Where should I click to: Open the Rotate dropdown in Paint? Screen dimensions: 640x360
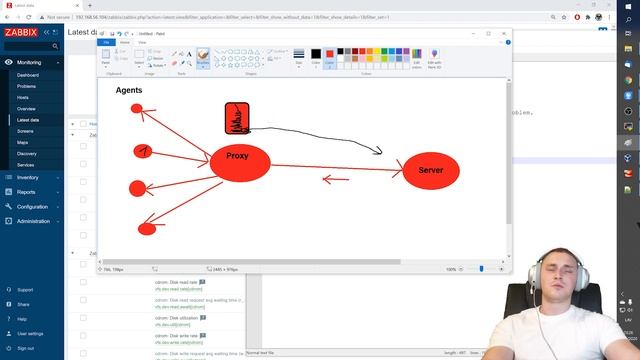coord(157,65)
